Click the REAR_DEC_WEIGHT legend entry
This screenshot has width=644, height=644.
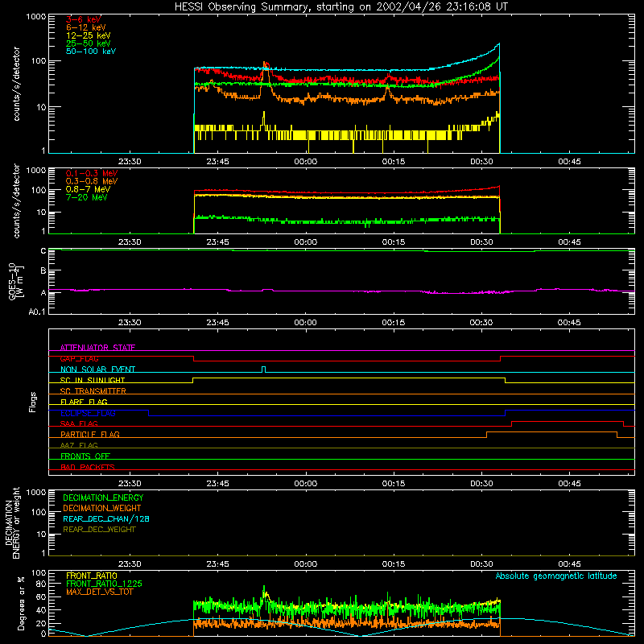pos(99,530)
